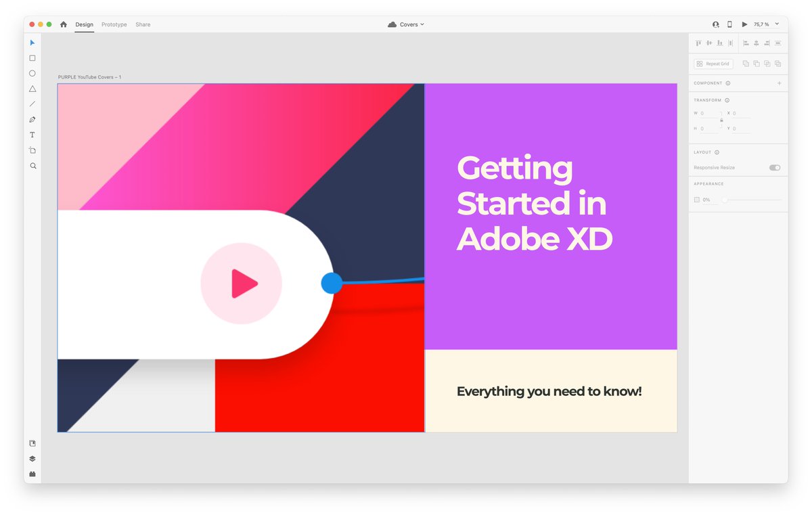Viewport: 812px width, 515px height.
Task: Click the Layout info icon
Action: (717, 152)
